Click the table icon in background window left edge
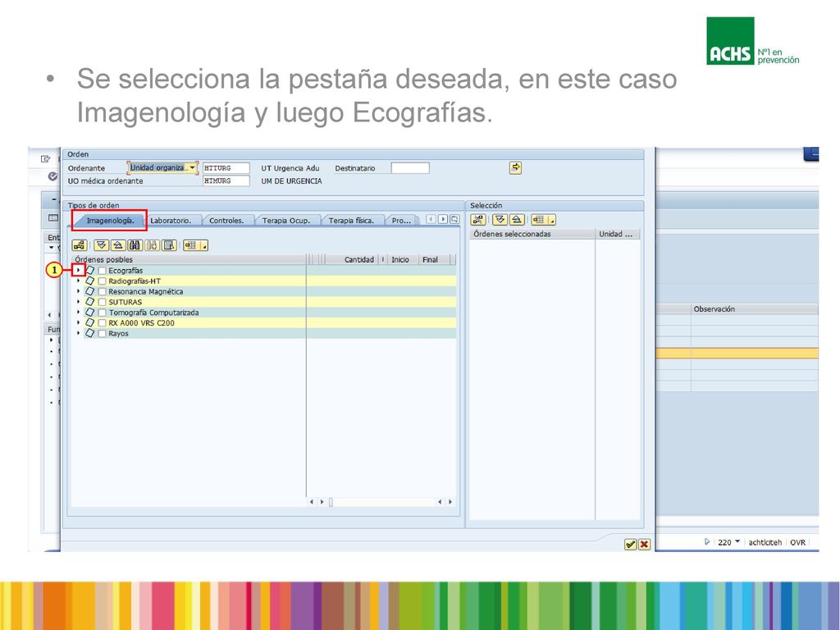 click(x=53, y=218)
